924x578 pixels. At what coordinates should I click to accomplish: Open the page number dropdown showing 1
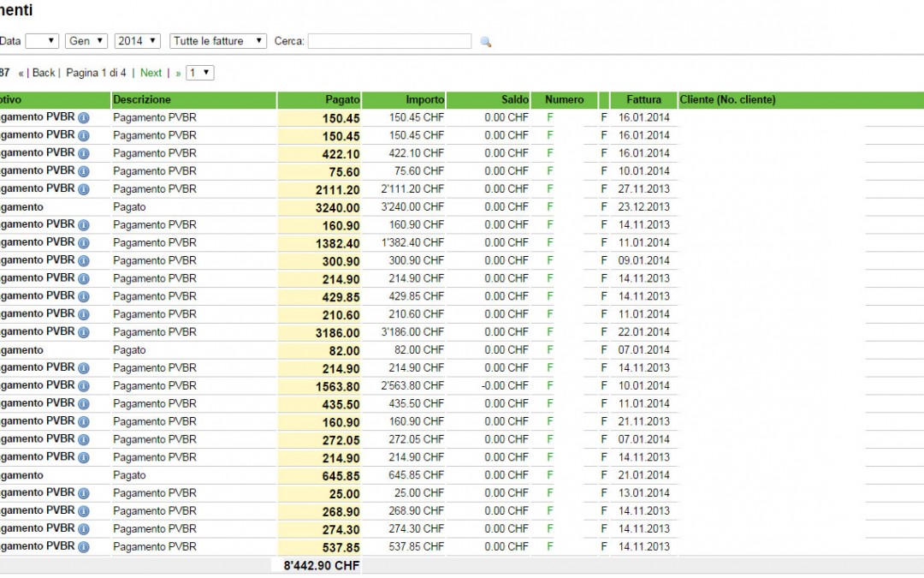pos(200,73)
